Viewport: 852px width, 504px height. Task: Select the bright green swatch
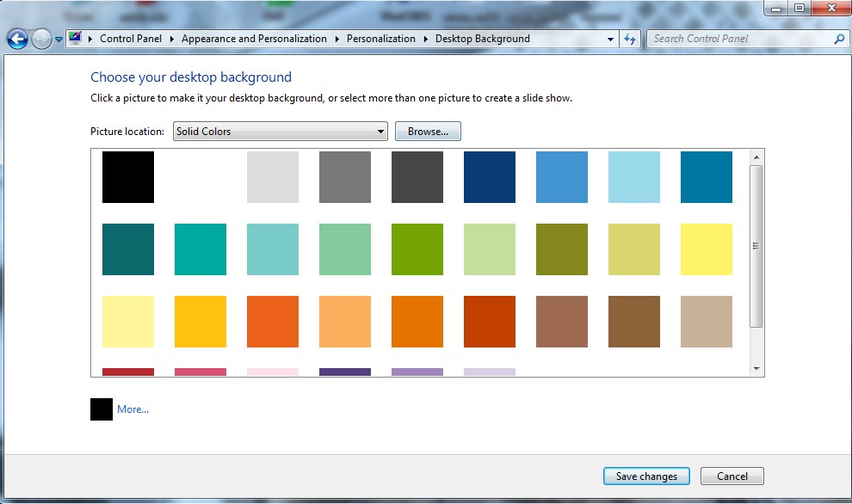pyautogui.click(x=417, y=249)
